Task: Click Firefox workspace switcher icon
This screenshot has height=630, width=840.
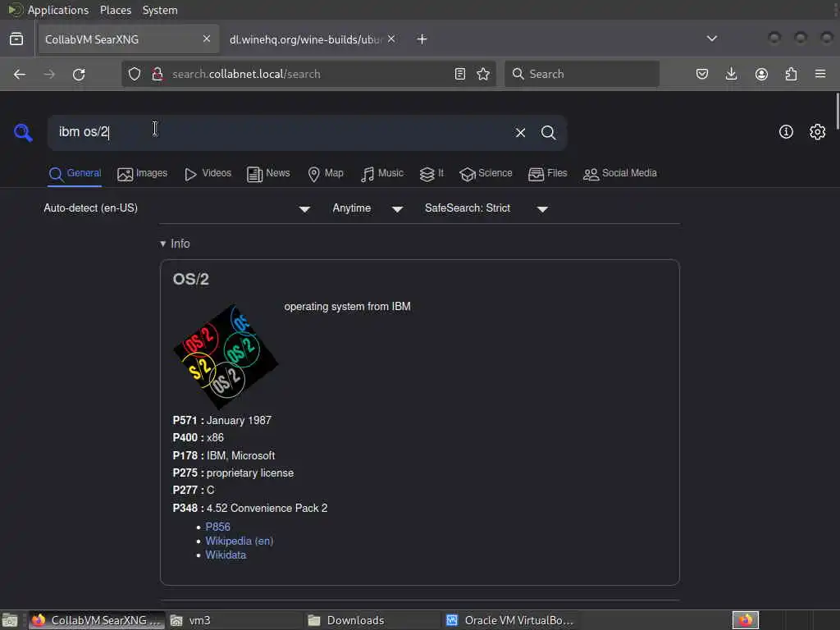Action: pyautogui.click(x=746, y=620)
